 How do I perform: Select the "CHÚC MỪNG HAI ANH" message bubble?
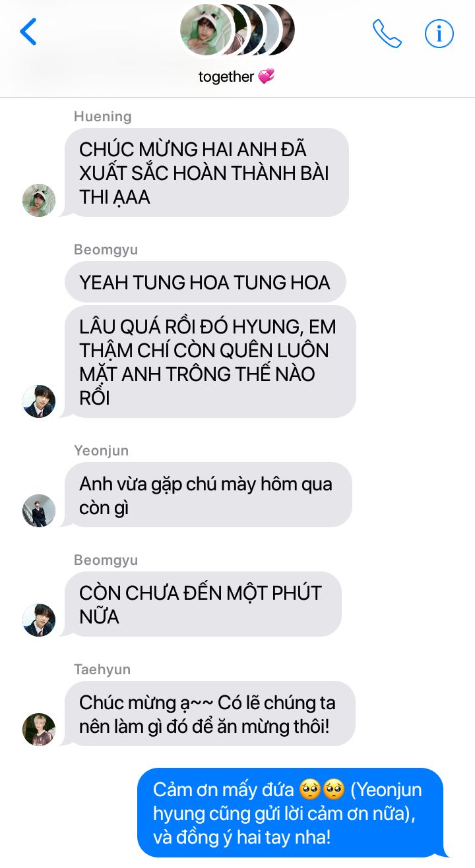[206, 173]
